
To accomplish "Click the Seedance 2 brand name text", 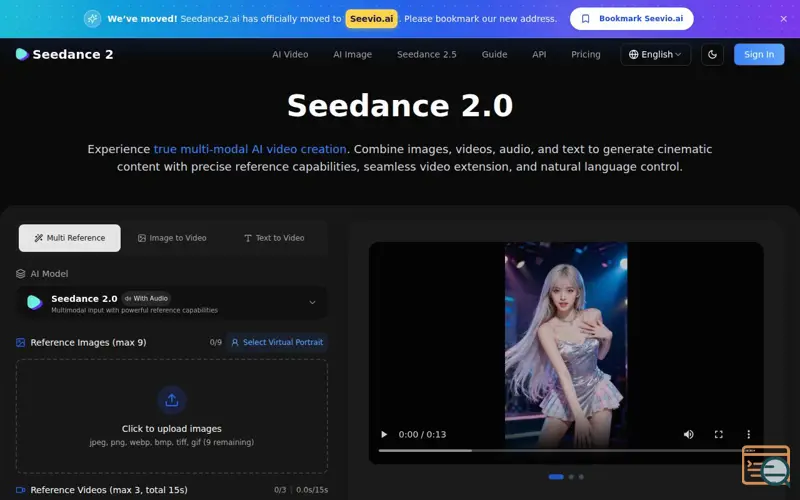I will (x=73, y=55).
